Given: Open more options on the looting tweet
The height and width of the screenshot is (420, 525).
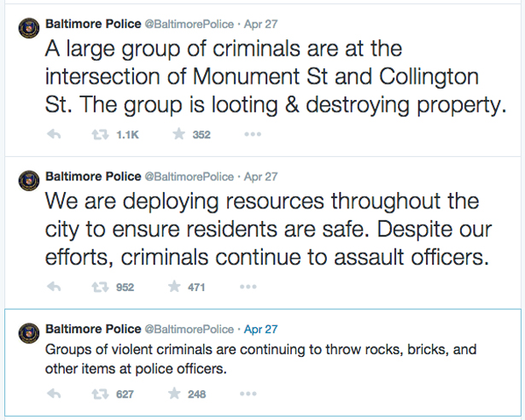Looking at the screenshot, I should coord(253,134).
